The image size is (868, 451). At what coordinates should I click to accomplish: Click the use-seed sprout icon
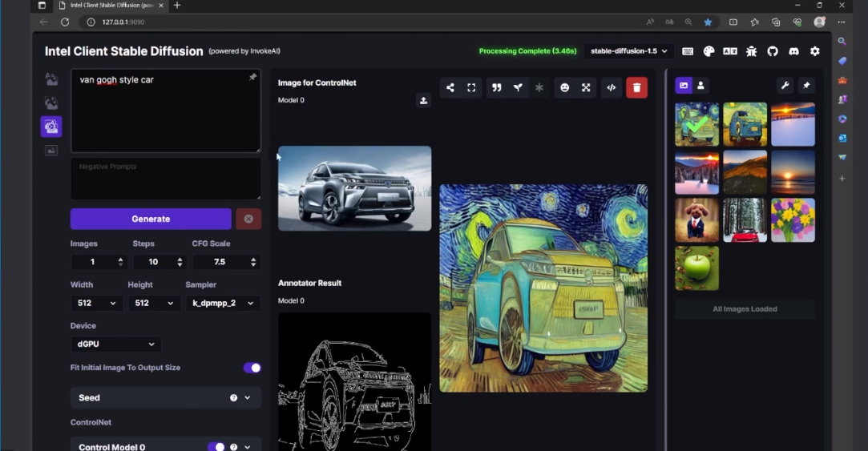coord(518,87)
